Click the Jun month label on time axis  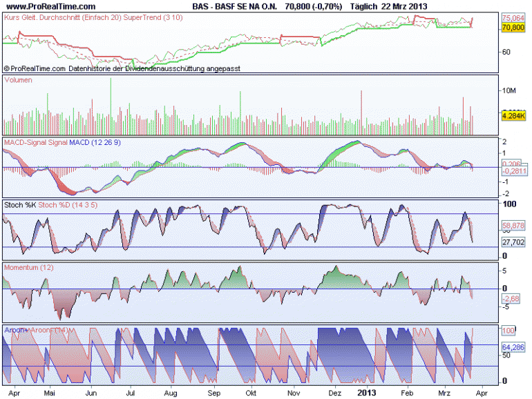91,393
